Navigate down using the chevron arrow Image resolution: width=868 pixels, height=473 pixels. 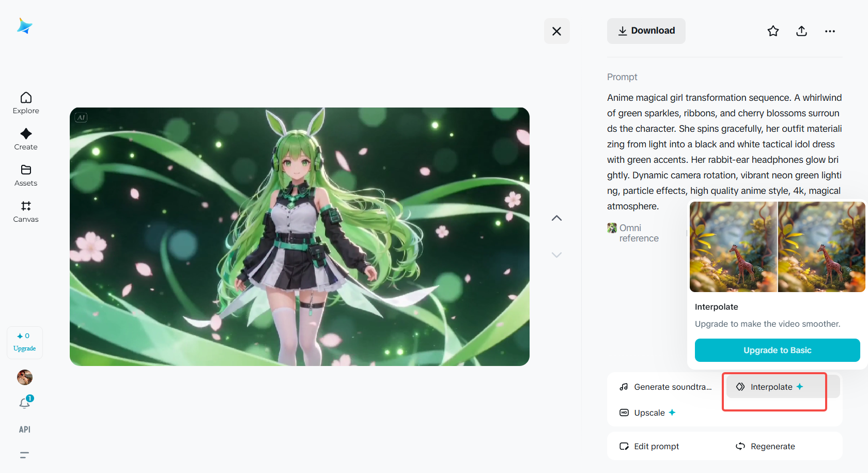556,255
